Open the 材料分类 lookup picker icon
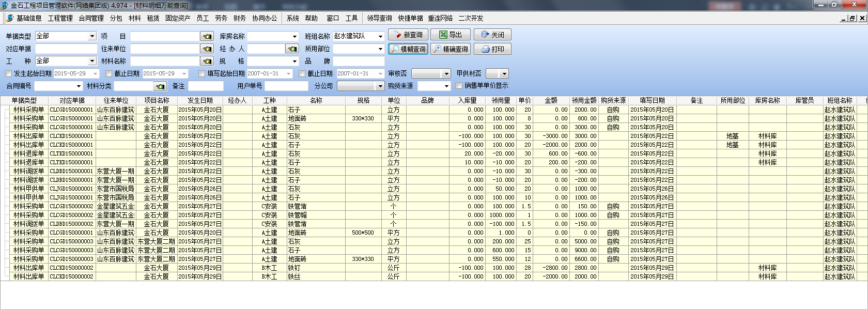The image size is (868, 309). click(160, 86)
